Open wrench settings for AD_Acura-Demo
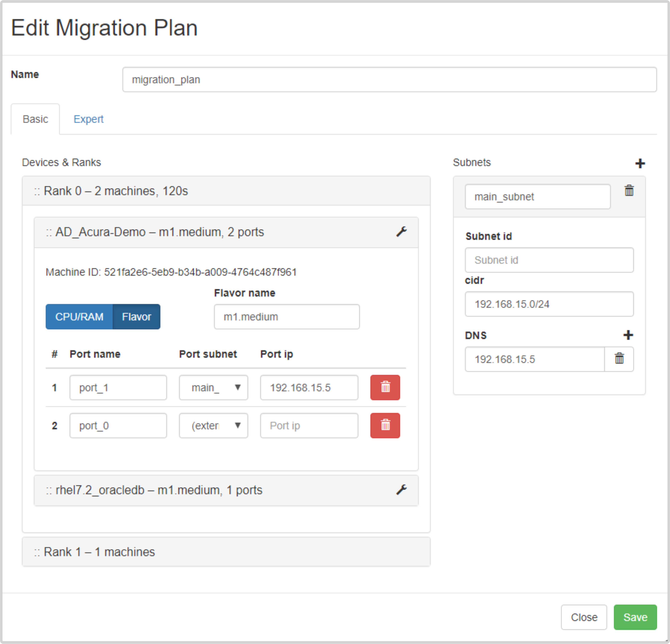670x644 pixels. [401, 231]
